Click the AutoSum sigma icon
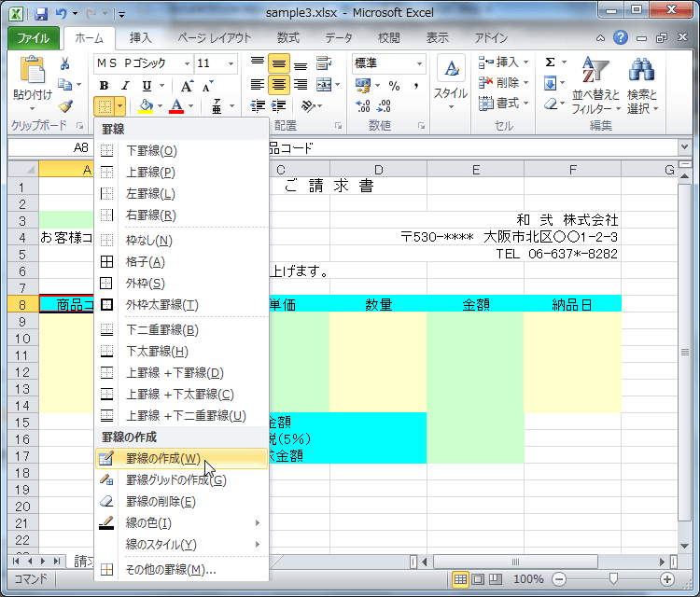 tap(551, 62)
